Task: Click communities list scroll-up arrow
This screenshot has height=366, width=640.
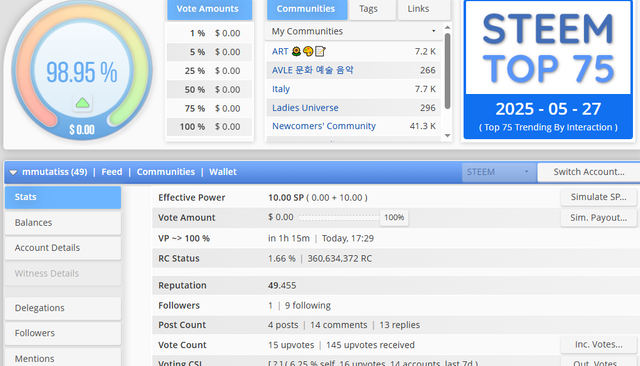Action: pos(447,28)
